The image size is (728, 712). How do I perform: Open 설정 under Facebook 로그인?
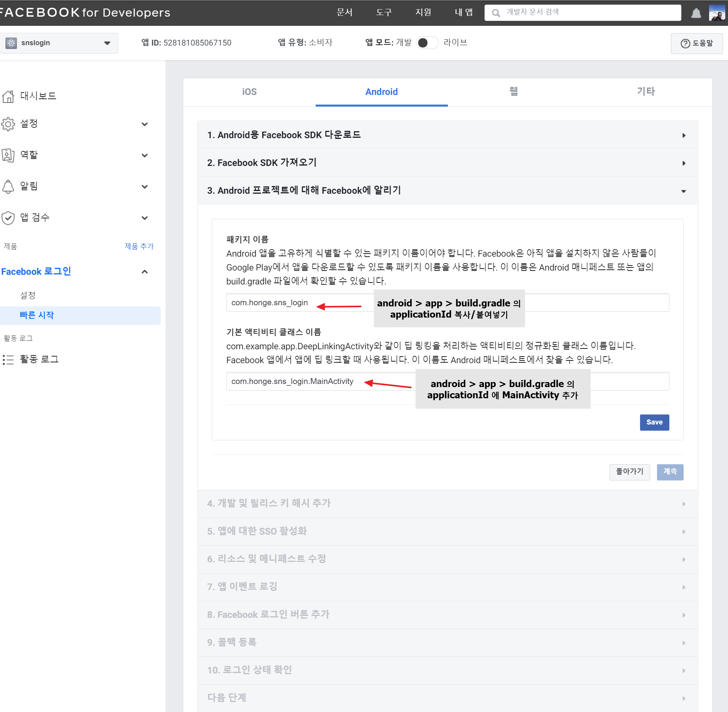tap(28, 296)
